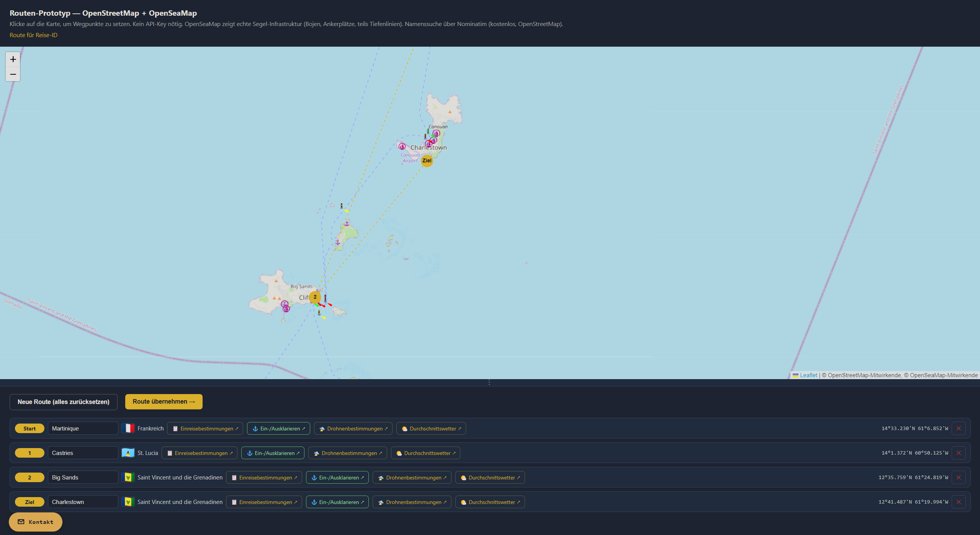The height and width of the screenshot is (535, 980).
Task: Click the flag icon in Big Sands row
Action: (128, 477)
